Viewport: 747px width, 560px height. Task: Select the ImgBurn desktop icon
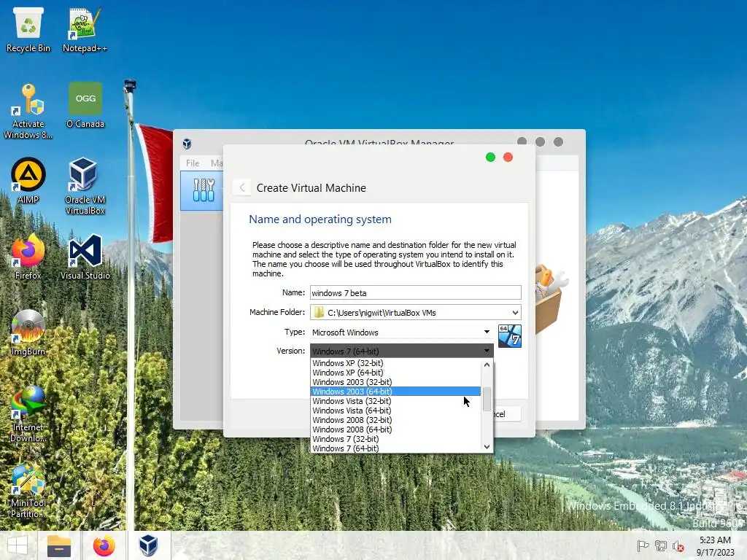(x=28, y=332)
